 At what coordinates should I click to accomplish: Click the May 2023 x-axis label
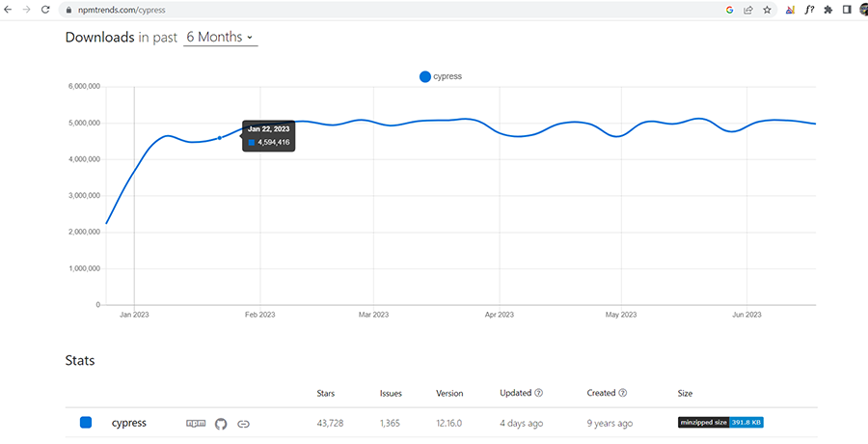(621, 315)
